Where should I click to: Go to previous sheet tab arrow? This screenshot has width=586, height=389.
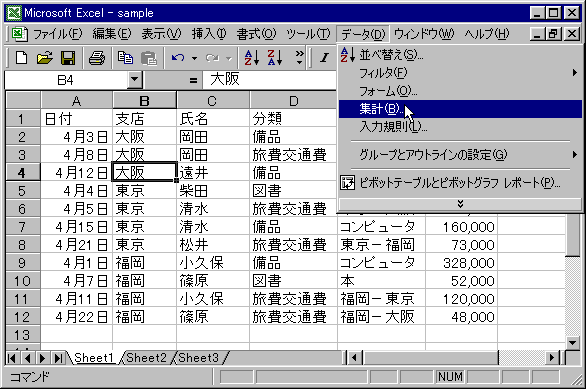pos(27,358)
